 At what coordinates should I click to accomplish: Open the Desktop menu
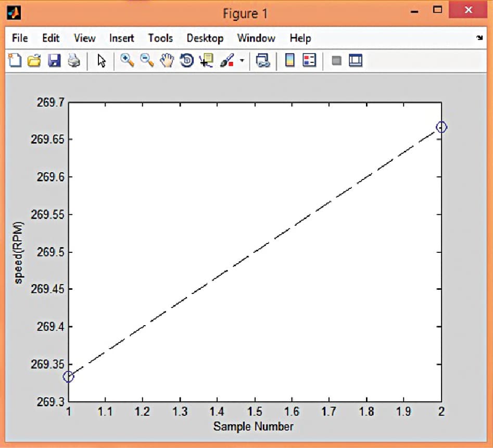205,38
